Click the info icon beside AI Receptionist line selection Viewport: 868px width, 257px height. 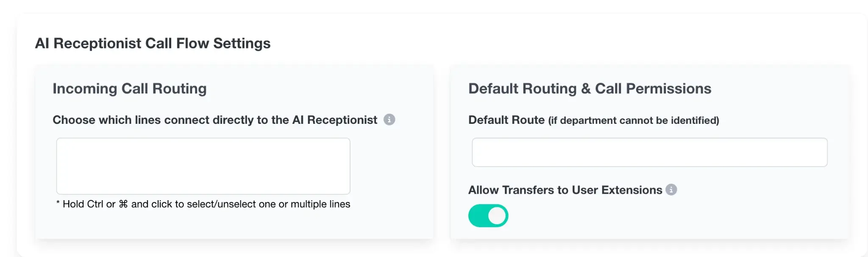390,120
